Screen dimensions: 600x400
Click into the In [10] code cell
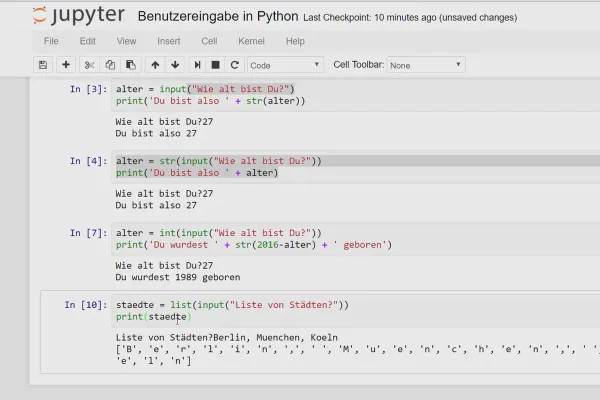(355, 311)
